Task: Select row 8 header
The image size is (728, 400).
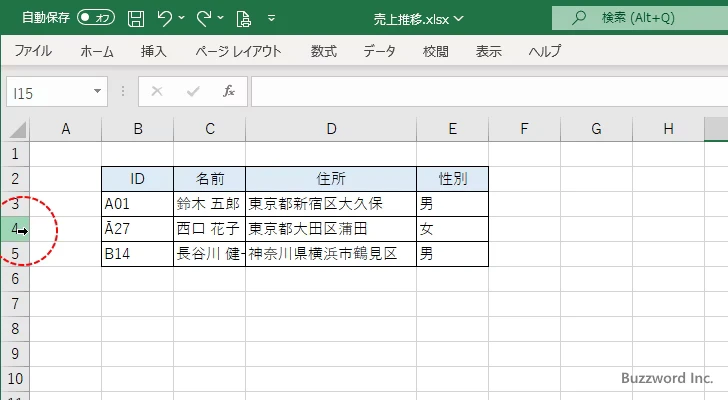Action: pyautogui.click(x=15, y=329)
